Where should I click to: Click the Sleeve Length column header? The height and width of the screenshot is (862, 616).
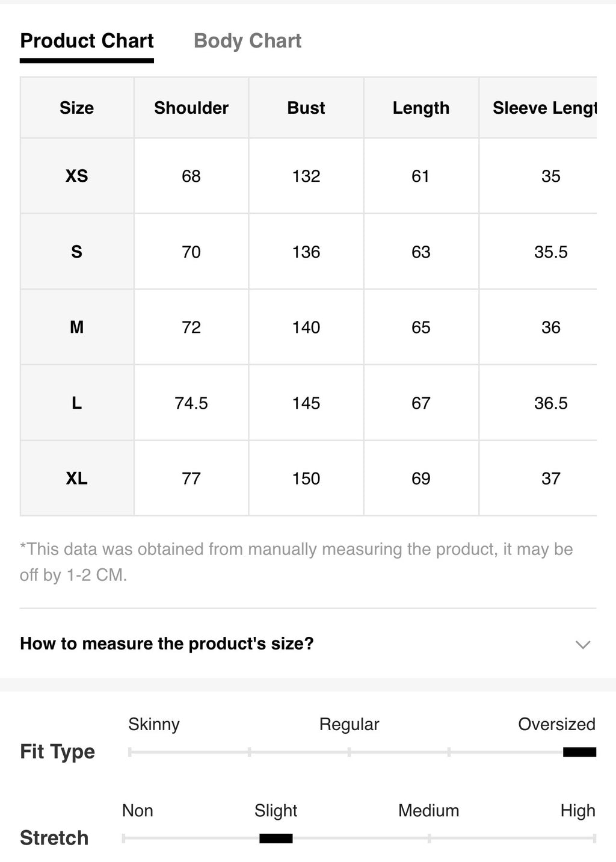coord(538,108)
